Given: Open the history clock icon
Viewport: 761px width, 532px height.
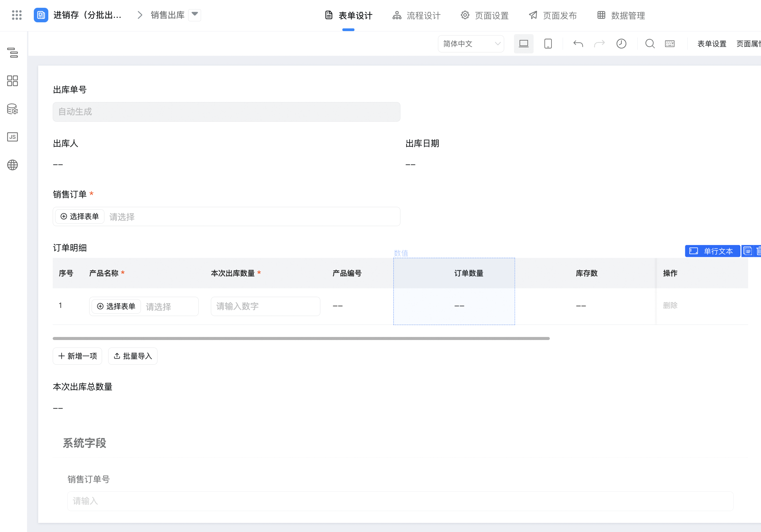Looking at the screenshot, I should click(621, 44).
